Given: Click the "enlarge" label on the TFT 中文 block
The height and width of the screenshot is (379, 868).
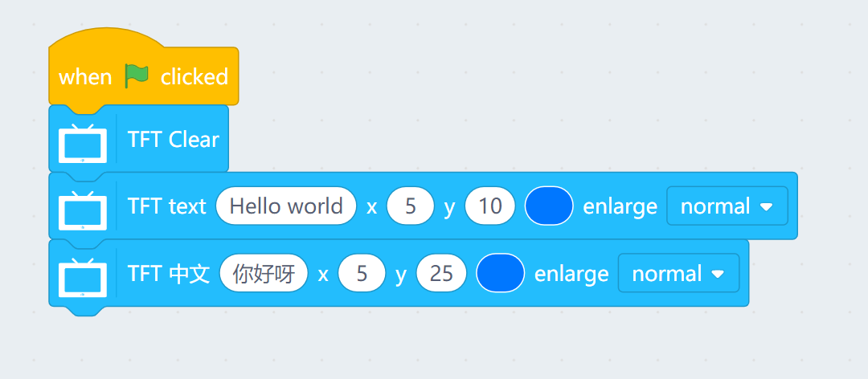Looking at the screenshot, I should tap(571, 274).
